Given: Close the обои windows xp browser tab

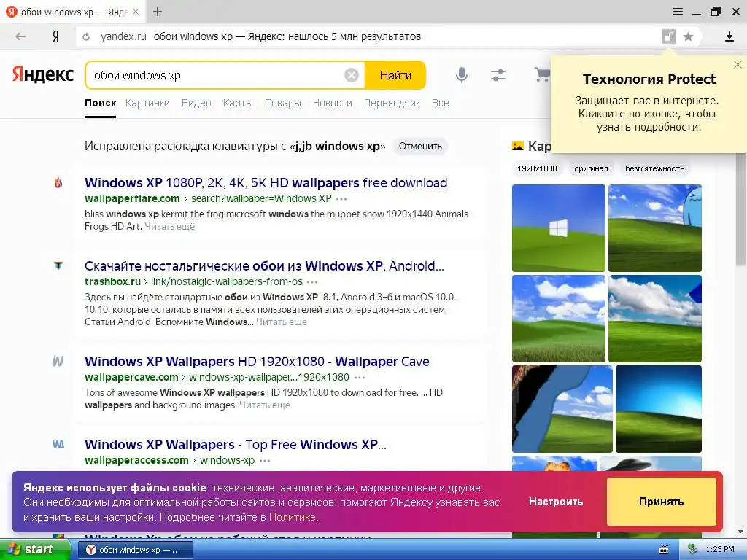Looking at the screenshot, I should point(136,12).
